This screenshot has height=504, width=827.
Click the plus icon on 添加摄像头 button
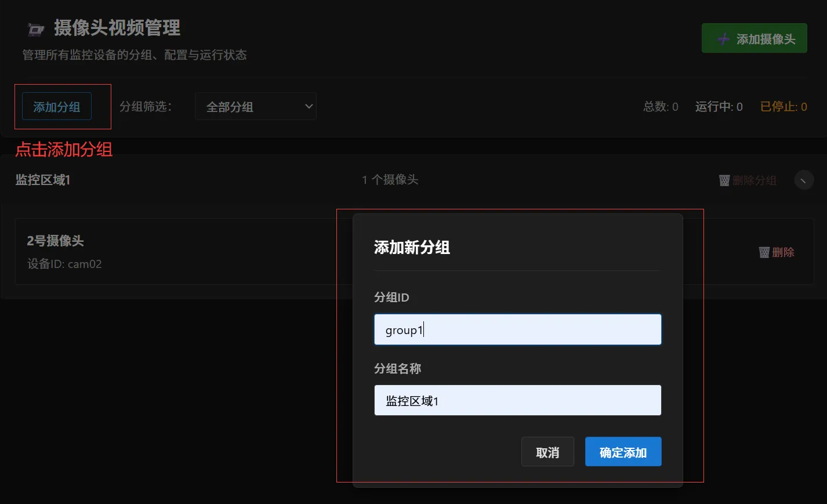click(723, 39)
